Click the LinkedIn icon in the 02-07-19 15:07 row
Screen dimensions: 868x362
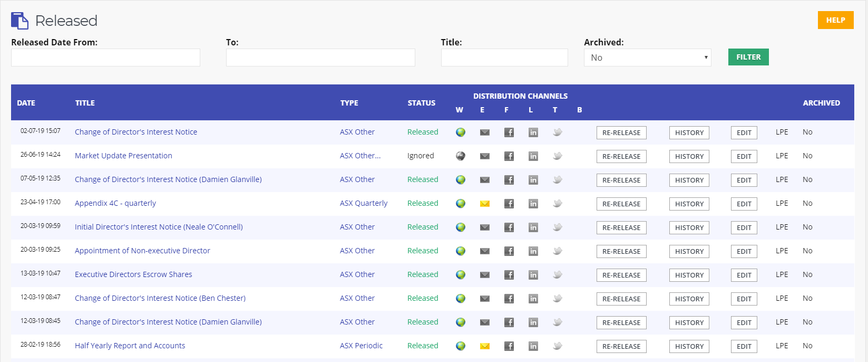(x=533, y=132)
